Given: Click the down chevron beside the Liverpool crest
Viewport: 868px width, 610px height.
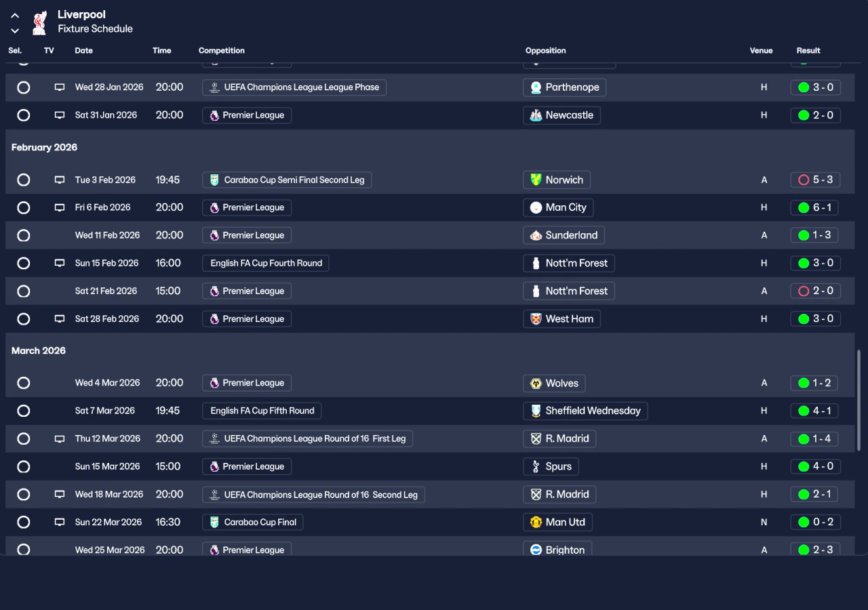Looking at the screenshot, I should point(15,30).
